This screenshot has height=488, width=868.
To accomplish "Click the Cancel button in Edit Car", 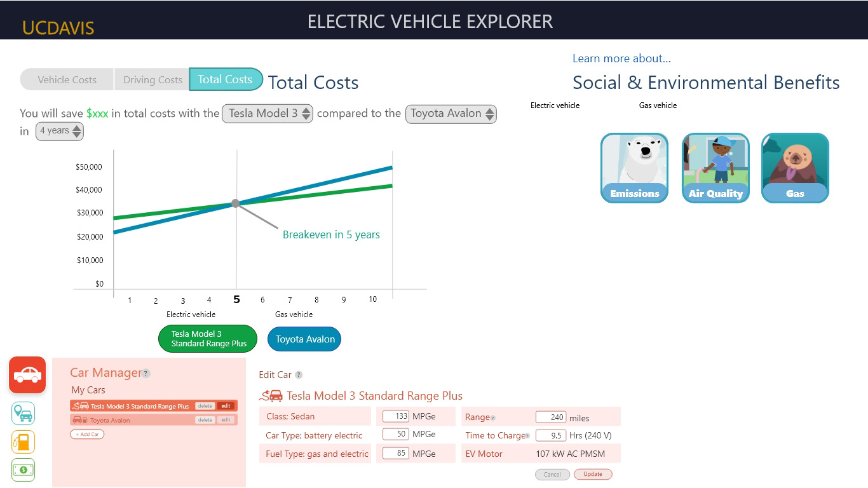I will [552, 474].
